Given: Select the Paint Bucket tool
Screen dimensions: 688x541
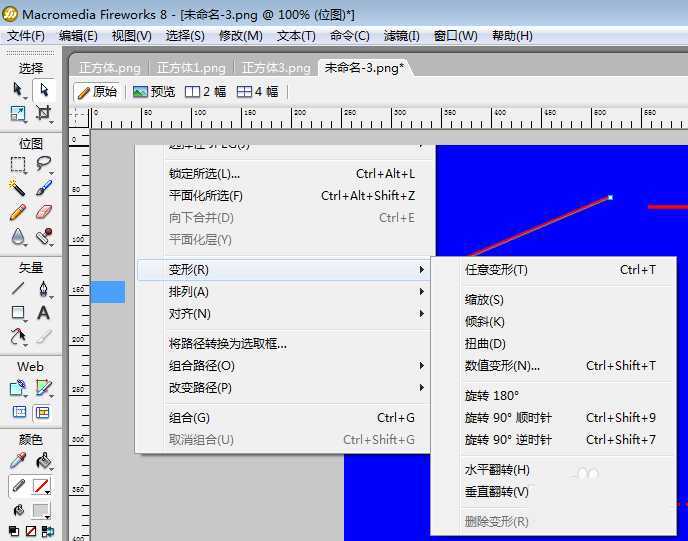Looking at the screenshot, I should [43, 461].
